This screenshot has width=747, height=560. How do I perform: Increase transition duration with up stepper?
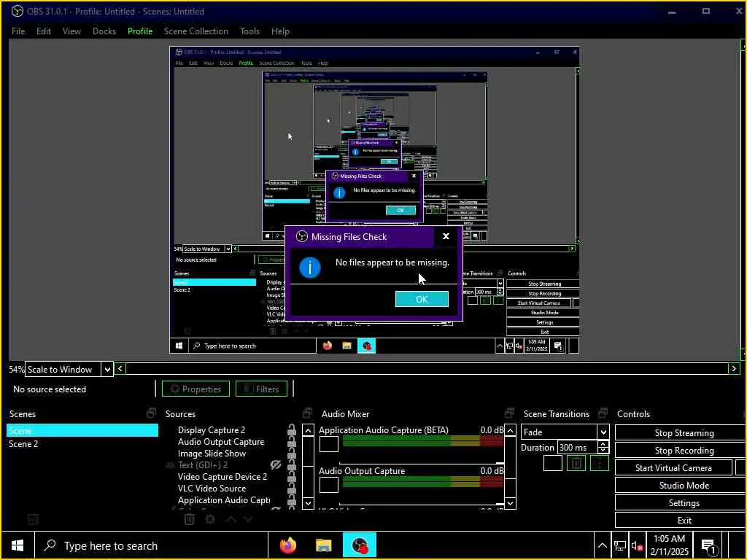[x=603, y=444]
